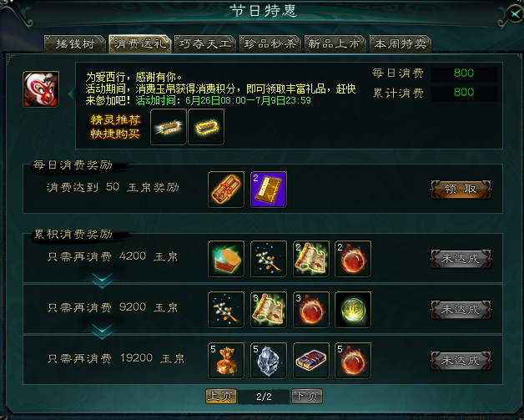This screenshot has height=420, width=524.
Task: Click the 4200 row fire orb reward
Action: coord(353,259)
